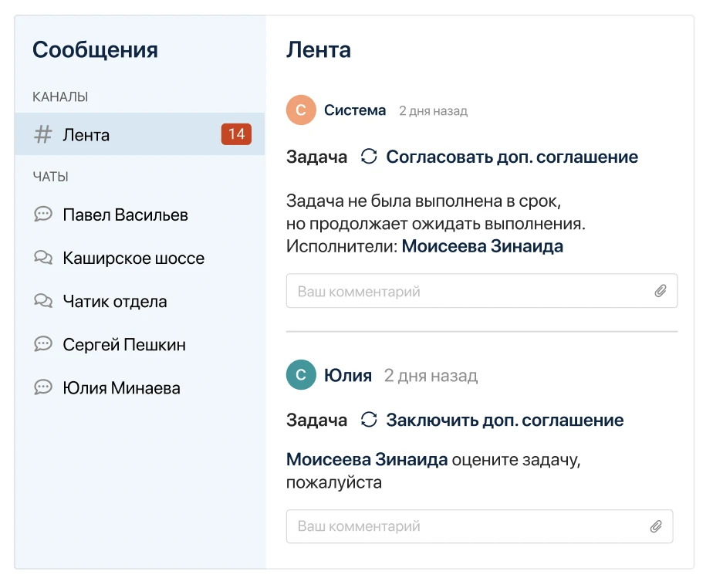Open the task Заключить доп. соглашение

click(x=505, y=419)
